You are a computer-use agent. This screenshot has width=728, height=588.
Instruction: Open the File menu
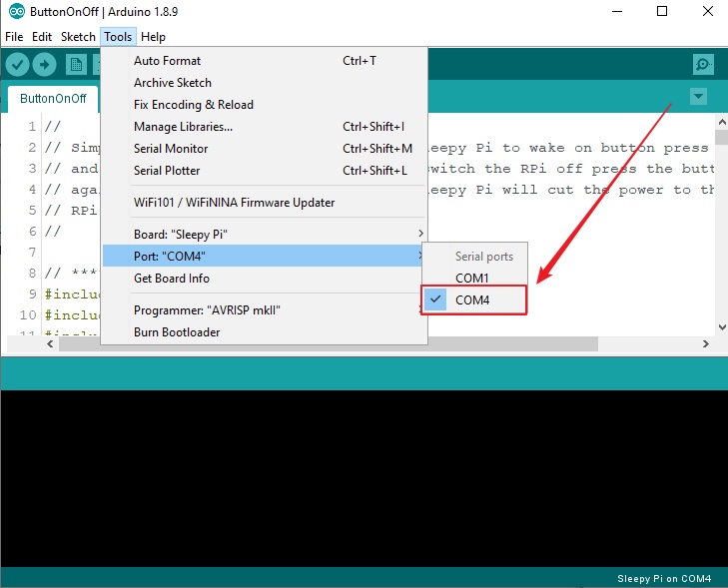[x=14, y=37]
